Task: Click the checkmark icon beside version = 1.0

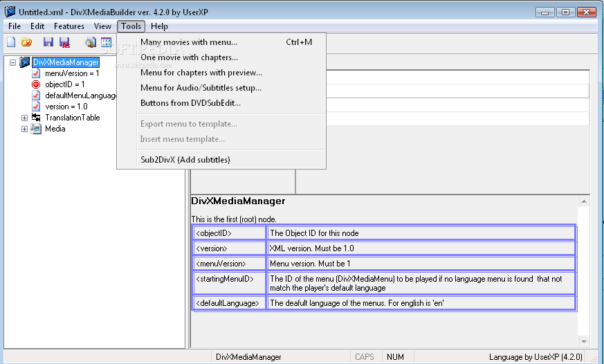Action: [x=36, y=107]
